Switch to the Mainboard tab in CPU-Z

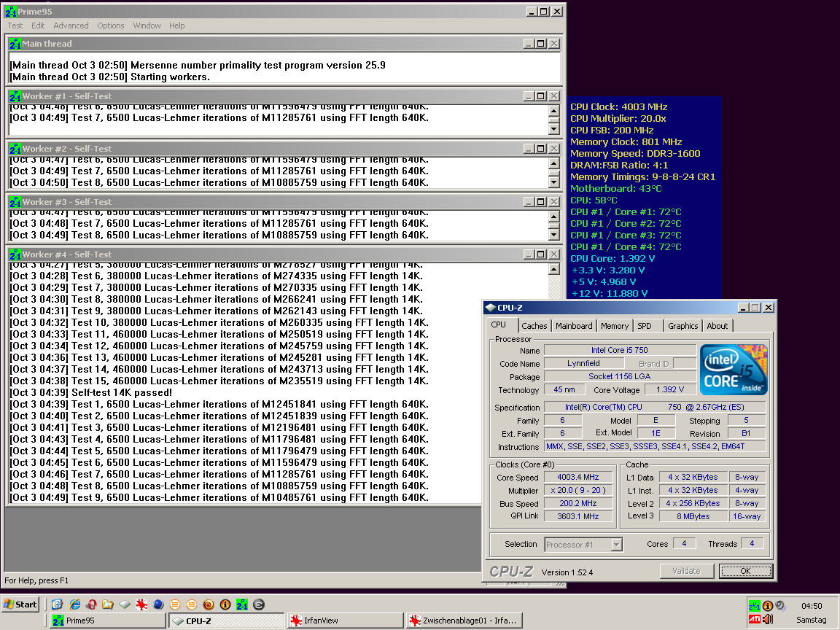pyautogui.click(x=574, y=326)
